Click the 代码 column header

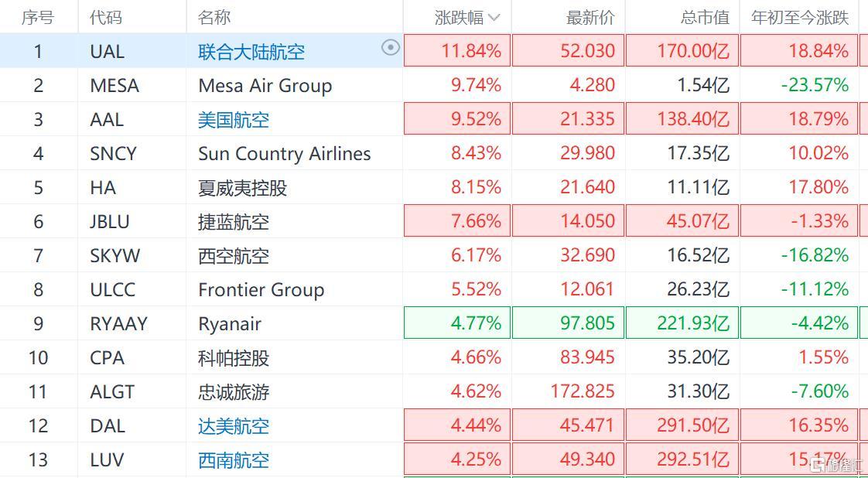point(106,17)
